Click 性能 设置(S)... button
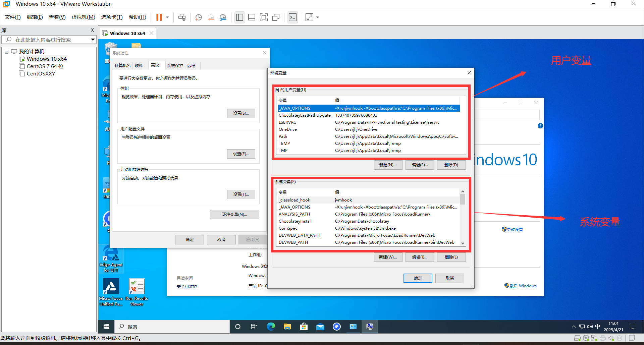Viewport: 644px width, 345px height. (x=241, y=113)
